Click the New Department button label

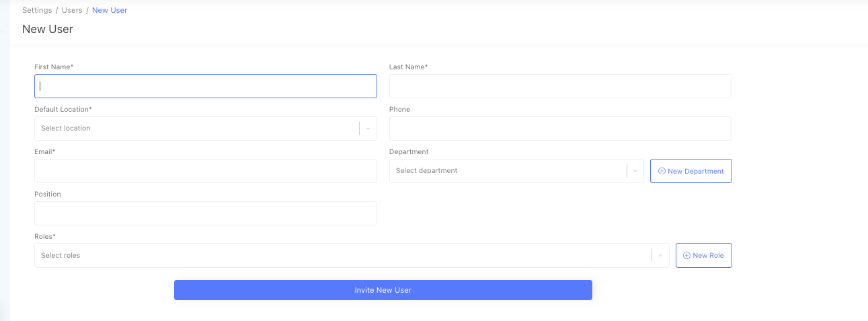click(696, 171)
